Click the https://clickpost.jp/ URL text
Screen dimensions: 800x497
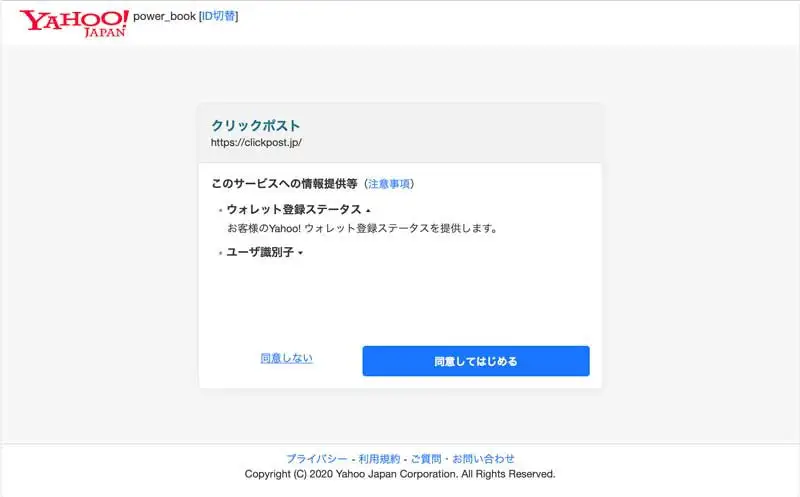click(x=256, y=143)
